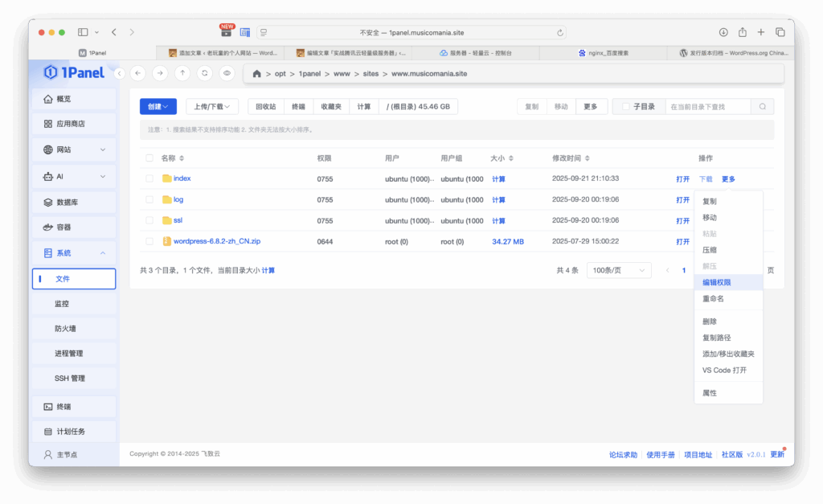
Task: Open the 100条/页 page size dropdown
Action: point(618,271)
